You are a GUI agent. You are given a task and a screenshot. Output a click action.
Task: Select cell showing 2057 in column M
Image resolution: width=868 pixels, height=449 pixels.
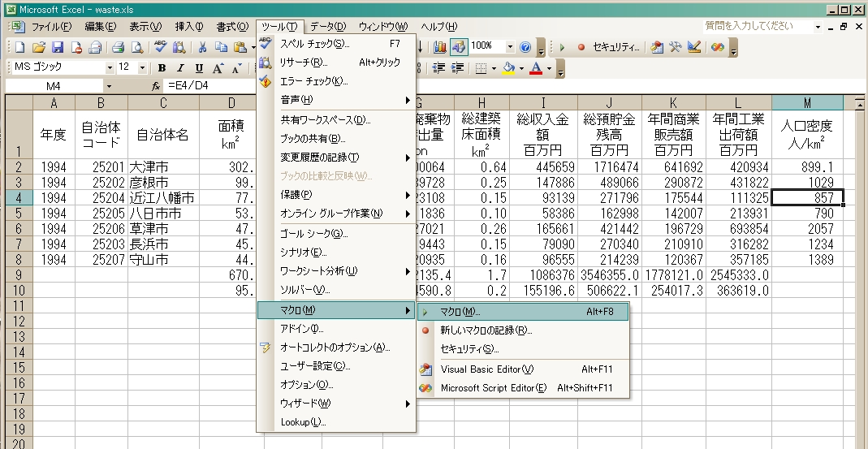pyautogui.click(x=807, y=229)
